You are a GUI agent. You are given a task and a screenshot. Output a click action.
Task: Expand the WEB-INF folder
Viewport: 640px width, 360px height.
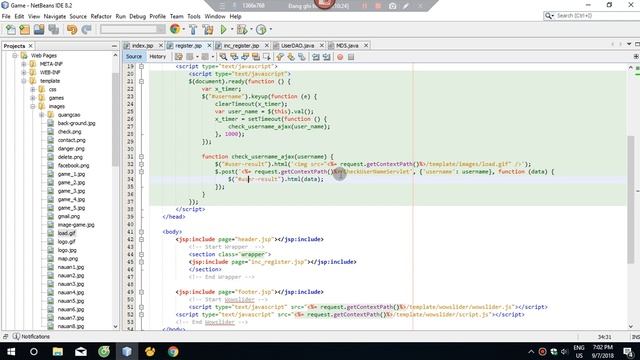coord(24,72)
